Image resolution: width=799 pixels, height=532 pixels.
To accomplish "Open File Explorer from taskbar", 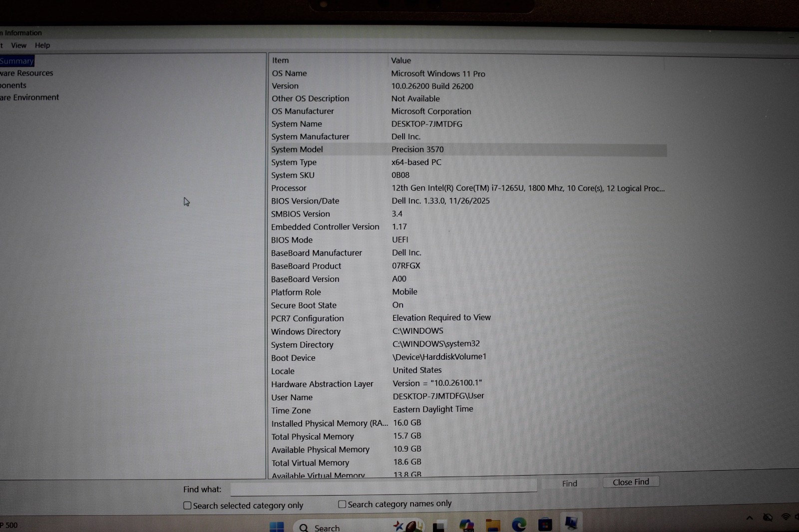I will 493,526.
